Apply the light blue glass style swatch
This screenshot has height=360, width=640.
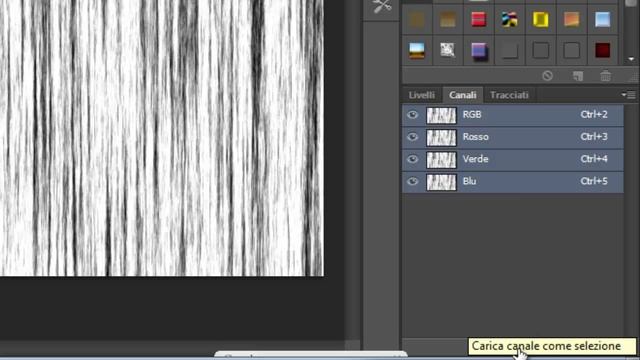click(x=602, y=19)
